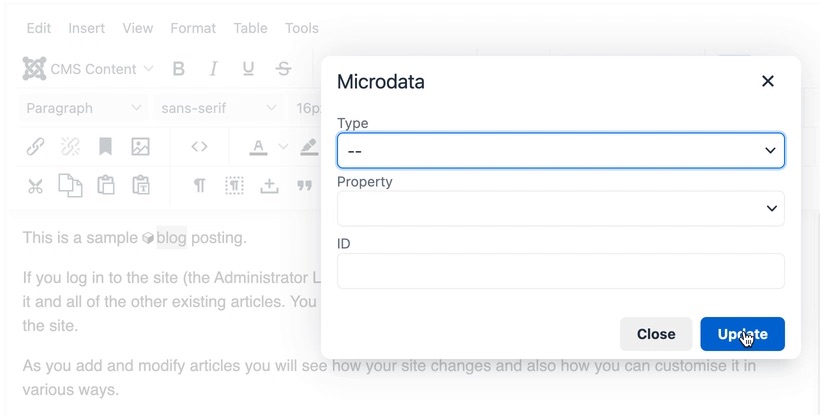This screenshot has width=820, height=415.
Task: Click the paste as text icon
Action: 141,186
